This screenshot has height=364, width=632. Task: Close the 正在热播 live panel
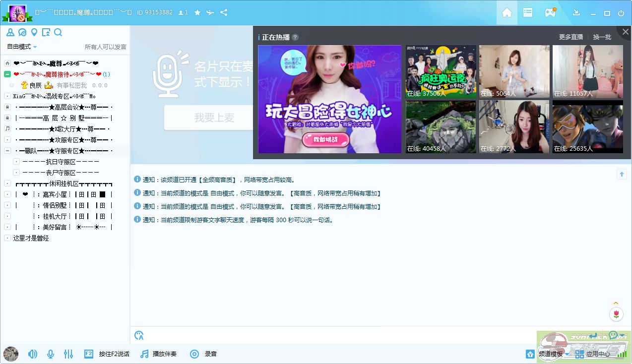[x=626, y=32]
